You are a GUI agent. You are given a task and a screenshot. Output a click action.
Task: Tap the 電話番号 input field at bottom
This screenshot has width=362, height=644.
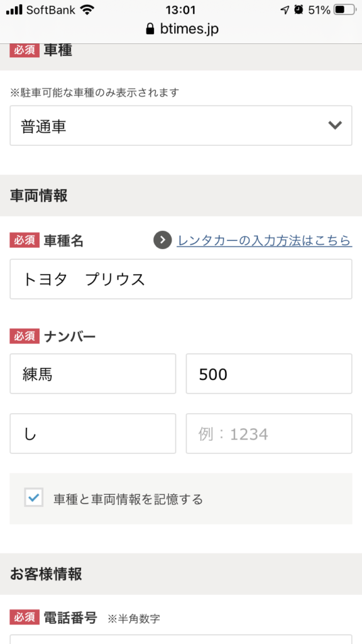tap(181, 640)
